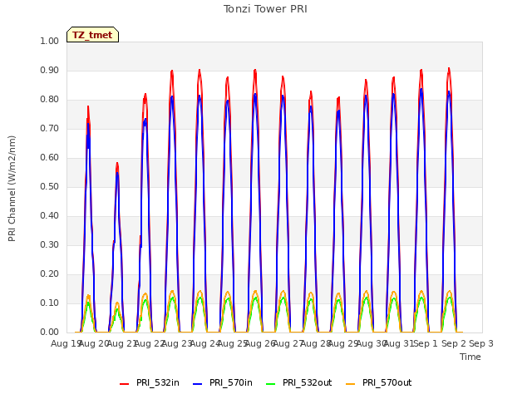Click the small Aug 20 peak near 0.58
The image size is (532, 399).
pyautogui.click(x=117, y=165)
